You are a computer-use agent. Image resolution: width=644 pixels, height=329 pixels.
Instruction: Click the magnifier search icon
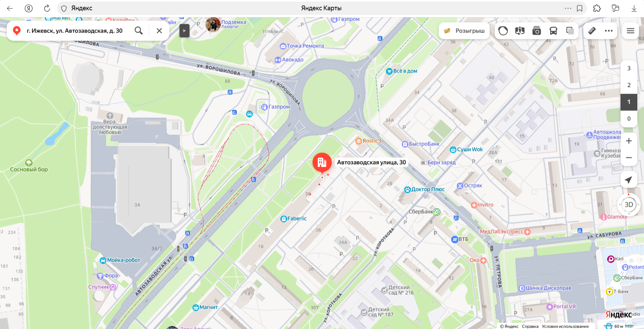click(x=139, y=31)
